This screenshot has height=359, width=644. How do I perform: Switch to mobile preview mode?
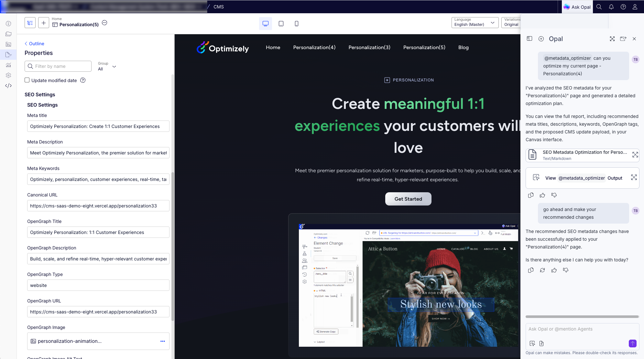pyautogui.click(x=296, y=24)
